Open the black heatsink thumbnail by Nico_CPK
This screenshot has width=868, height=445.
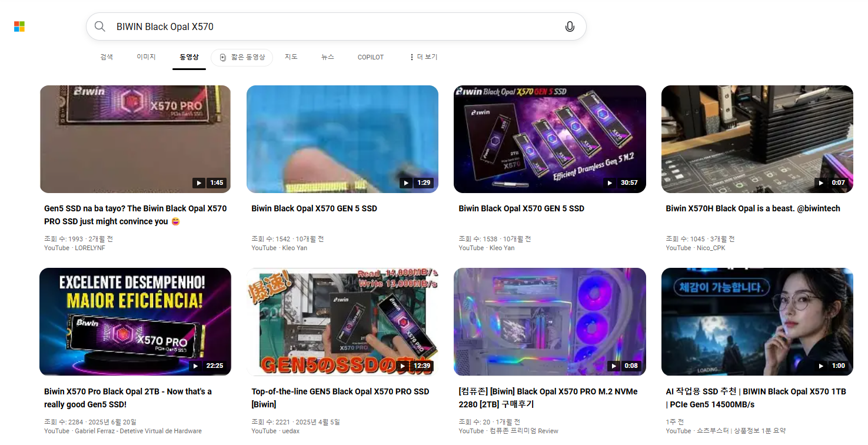pyautogui.click(x=757, y=139)
